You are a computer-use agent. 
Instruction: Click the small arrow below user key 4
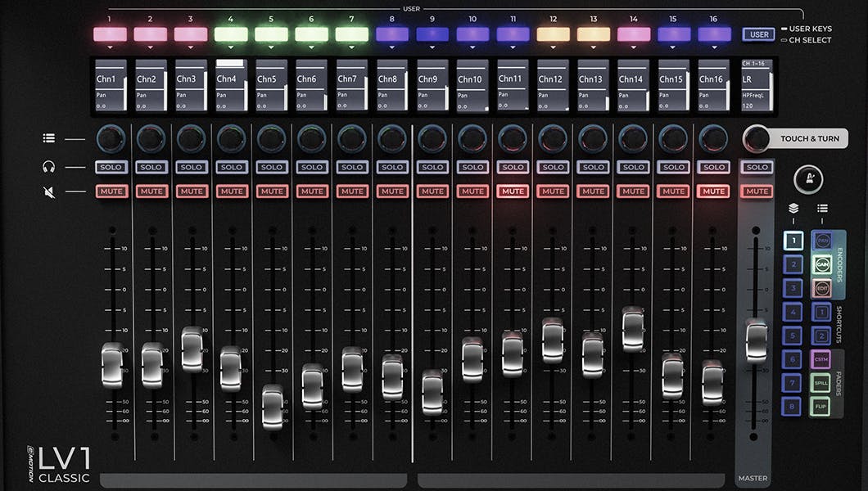(231, 47)
